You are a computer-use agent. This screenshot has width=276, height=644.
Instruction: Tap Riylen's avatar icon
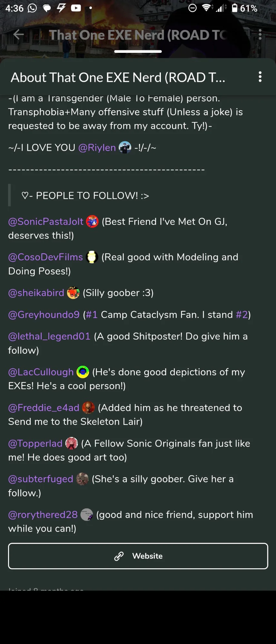coord(125,148)
